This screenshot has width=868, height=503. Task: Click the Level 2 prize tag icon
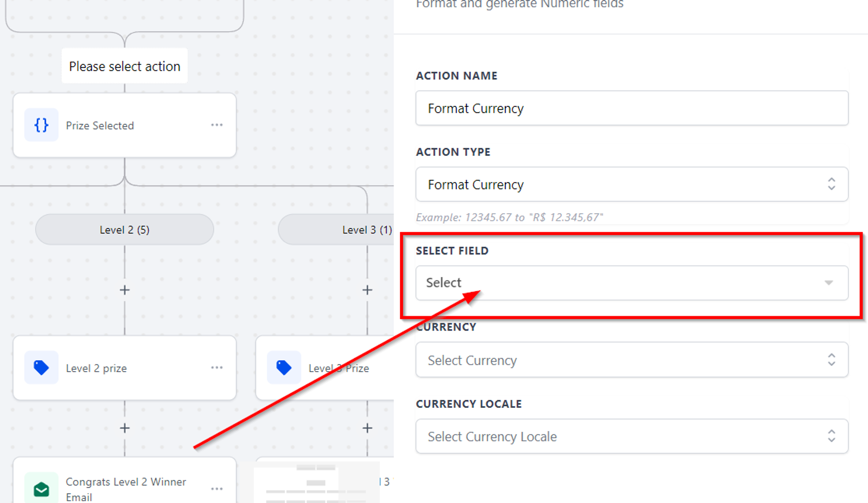tap(41, 368)
